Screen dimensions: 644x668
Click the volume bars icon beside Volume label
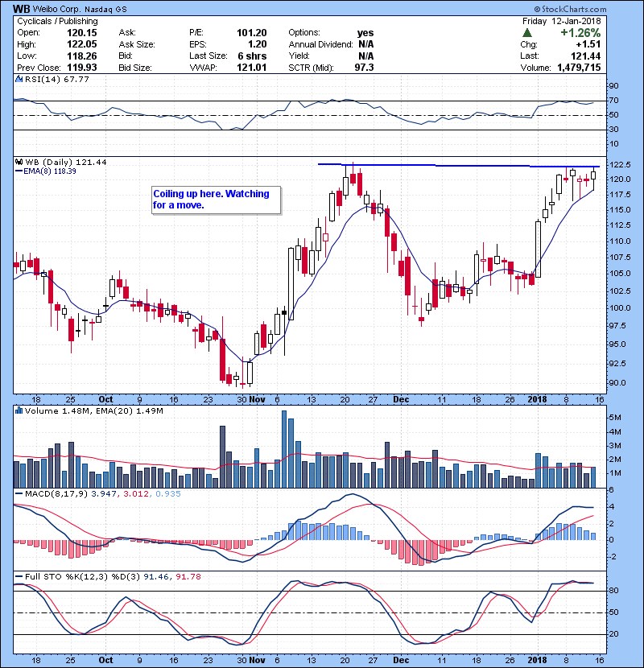point(19,410)
